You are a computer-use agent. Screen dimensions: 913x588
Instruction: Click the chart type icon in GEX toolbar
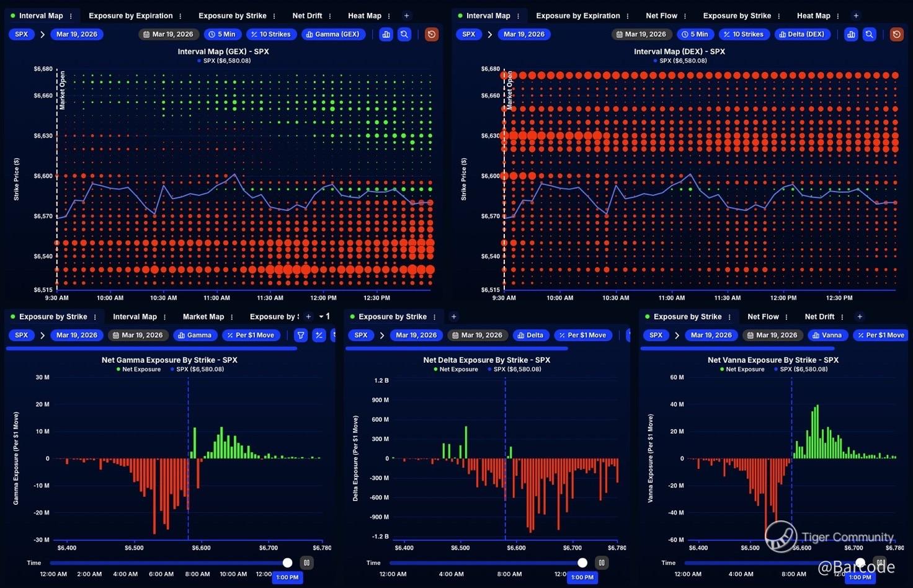coord(386,34)
